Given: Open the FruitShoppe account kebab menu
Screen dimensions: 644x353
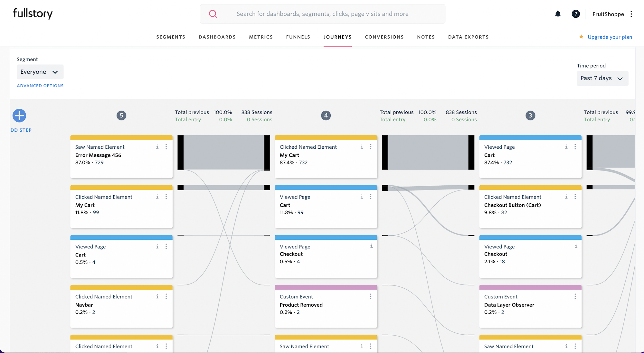Looking at the screenshot, I should tap(631, 14).
